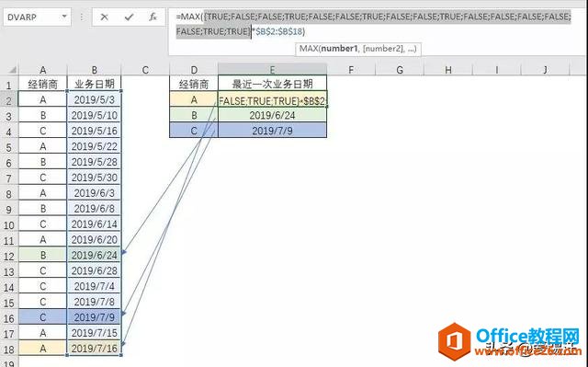Screen dimensions: 588x367
Task: Click blue highlighted dealer C in row 16
Action: [43, 317]
